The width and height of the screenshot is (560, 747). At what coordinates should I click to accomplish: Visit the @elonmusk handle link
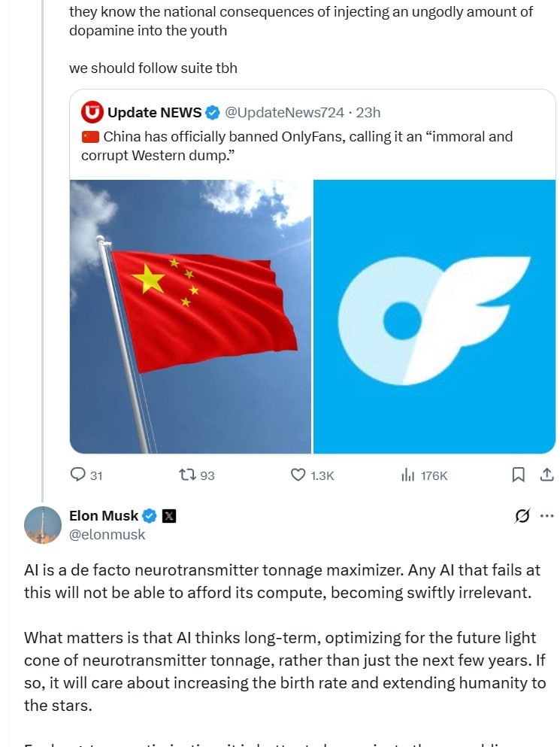107,535
